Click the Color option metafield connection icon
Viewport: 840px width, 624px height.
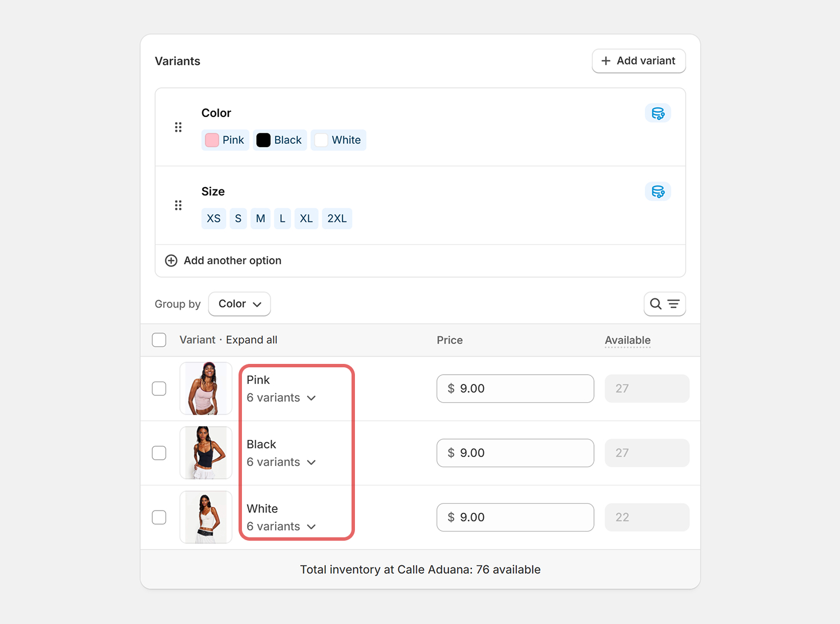tap(657, 114)
